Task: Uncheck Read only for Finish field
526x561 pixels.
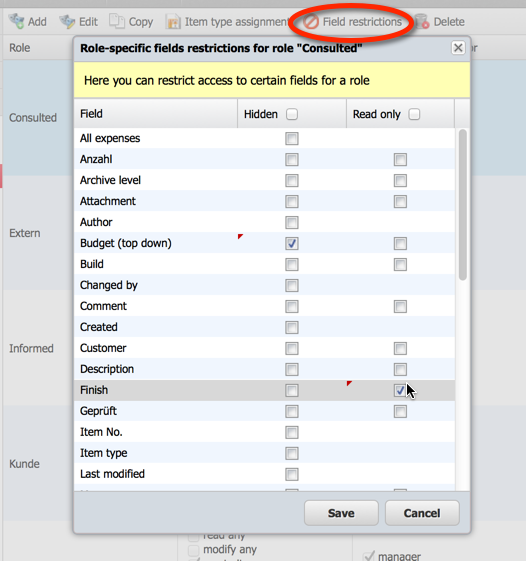Action: pyautogui.click(x=400, y=390)
